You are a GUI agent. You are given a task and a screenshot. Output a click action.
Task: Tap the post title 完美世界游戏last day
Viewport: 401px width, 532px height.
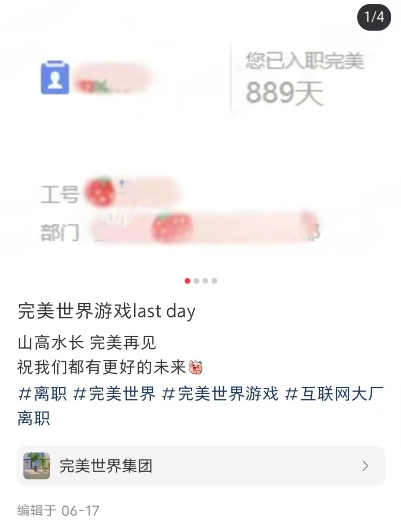coord(107,311)
